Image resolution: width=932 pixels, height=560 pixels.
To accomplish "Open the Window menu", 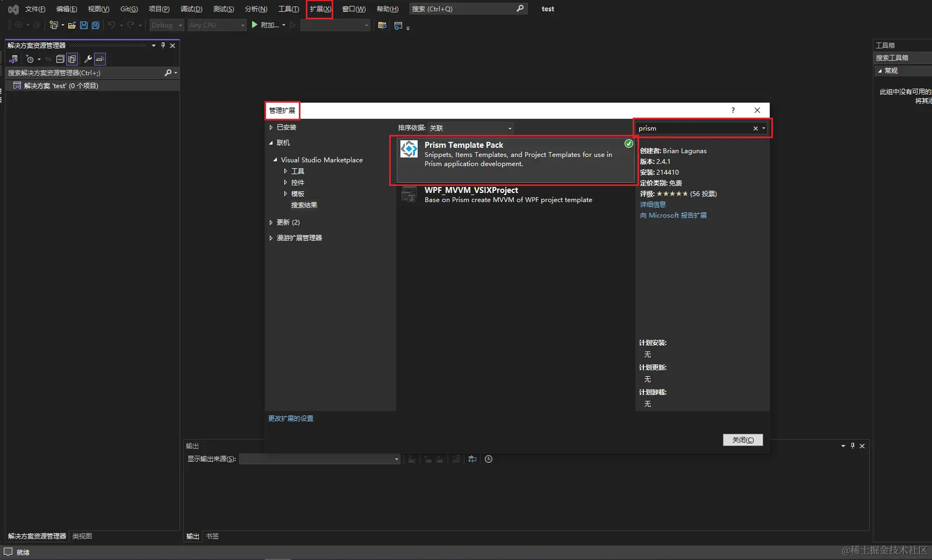I will [x=354, y=9].
